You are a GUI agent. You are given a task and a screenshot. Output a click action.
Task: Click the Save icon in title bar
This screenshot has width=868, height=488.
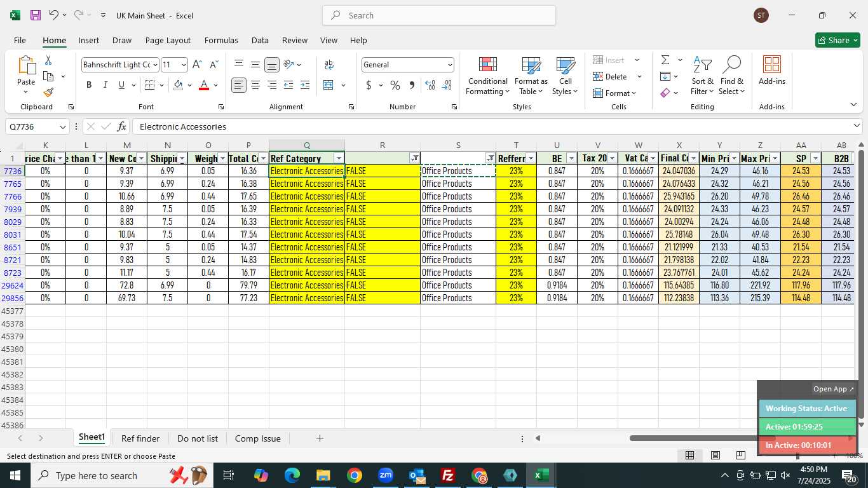point(36,15)
